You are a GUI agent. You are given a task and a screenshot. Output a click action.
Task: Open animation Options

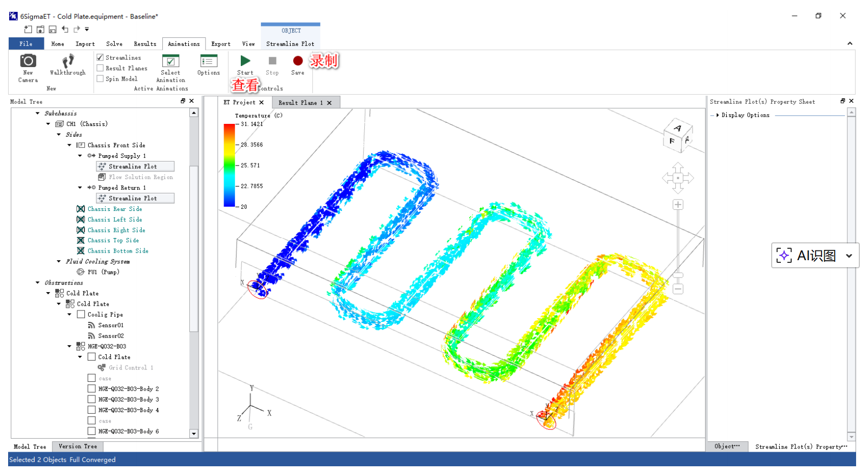208,62
